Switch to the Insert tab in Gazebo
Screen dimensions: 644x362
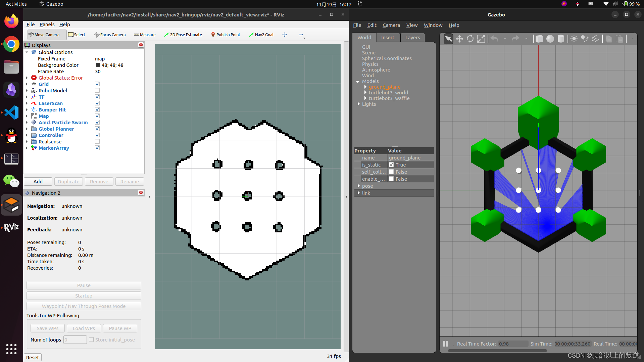click(388, 37)
